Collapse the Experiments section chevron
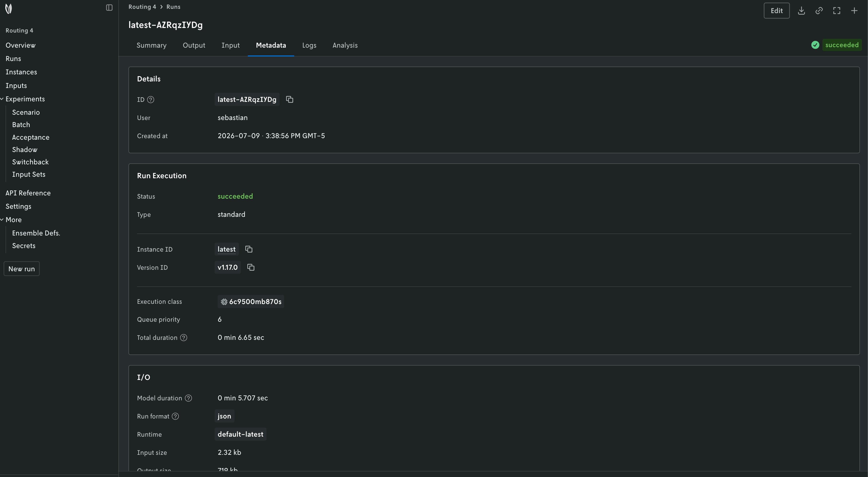The image size is (868, 477). point(2,99)
